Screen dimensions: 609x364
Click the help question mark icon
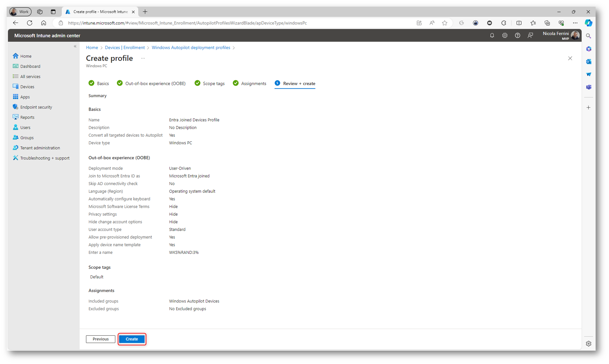pos(517,36)
